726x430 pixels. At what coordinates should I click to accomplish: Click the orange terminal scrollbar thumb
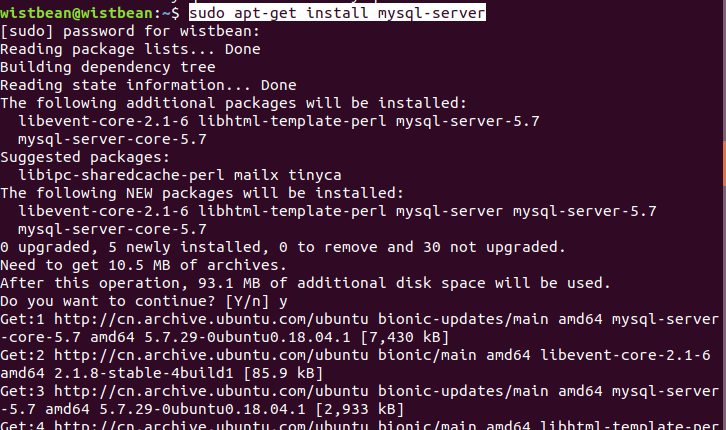(x=724, y=163)
